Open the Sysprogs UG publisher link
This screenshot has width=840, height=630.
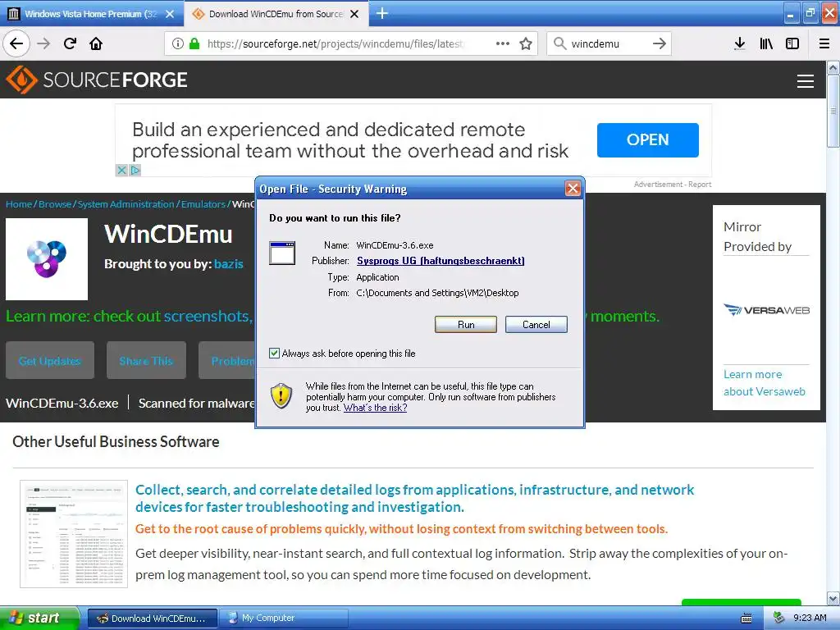point(441,260)
